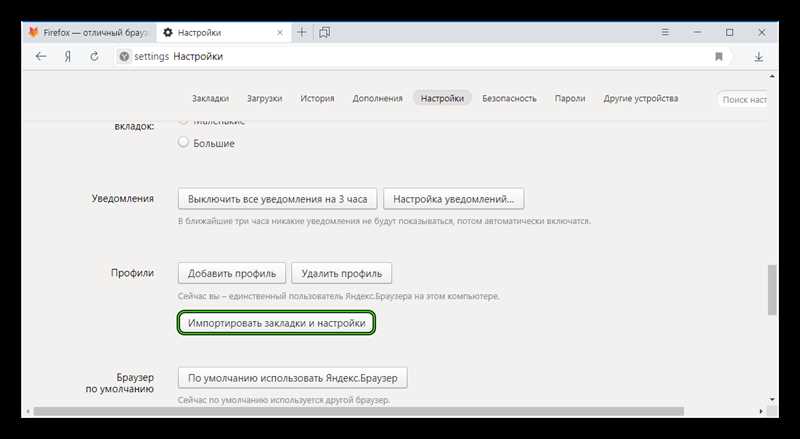Open Настройка уведомлений button
The height and width of the screenshot is (439, 800).
pyautogui.click(x=454, y=199)
